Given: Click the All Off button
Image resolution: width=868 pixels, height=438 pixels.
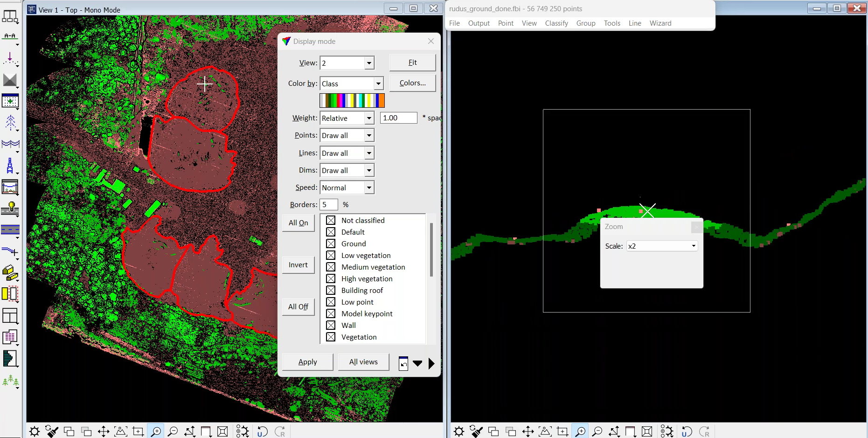Looking at the screenshot, I should 298,307.
